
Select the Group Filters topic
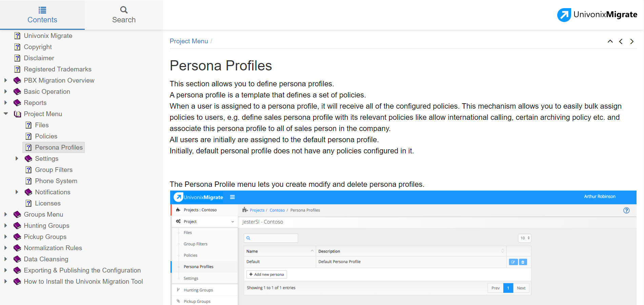pos(54,170)
